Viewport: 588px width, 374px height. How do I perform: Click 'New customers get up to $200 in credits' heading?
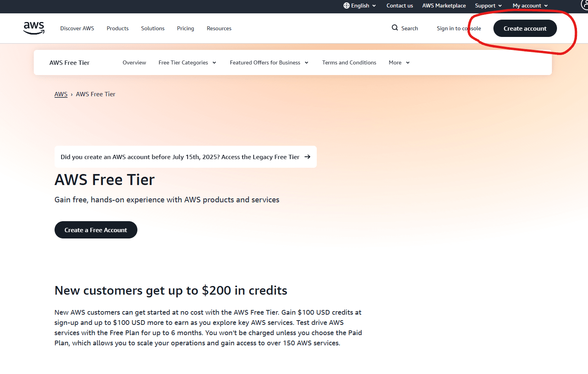click(171, 290)
